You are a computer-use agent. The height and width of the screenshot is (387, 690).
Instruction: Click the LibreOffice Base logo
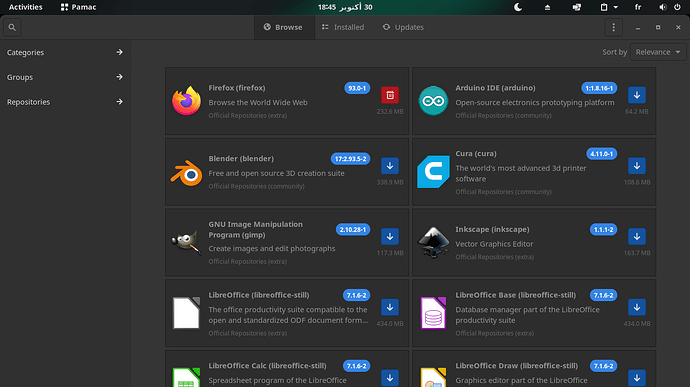(x=433, y=313)
